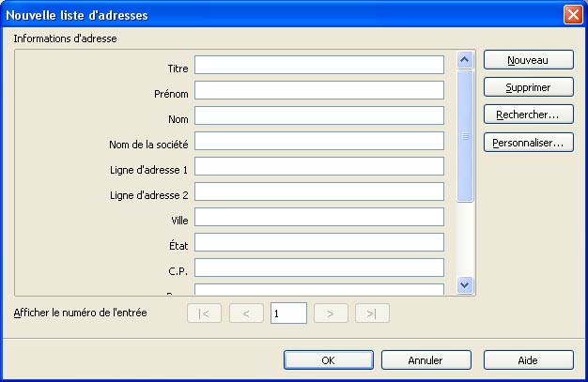Click the first entry navigation button
Image resolution: width=588 pixels, height=382 pixels.
(205, 313)
